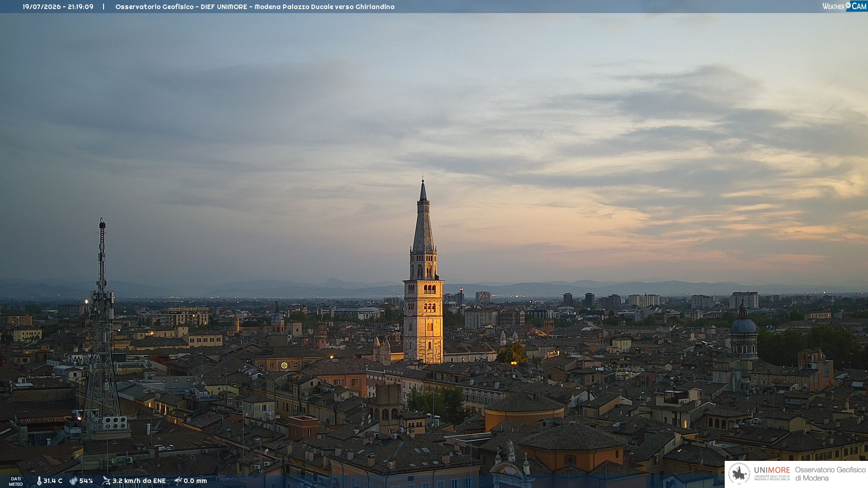
Task: Click the 19/07/2026 - 21:19:09 timestamp
Action: (x=58, y=7)
